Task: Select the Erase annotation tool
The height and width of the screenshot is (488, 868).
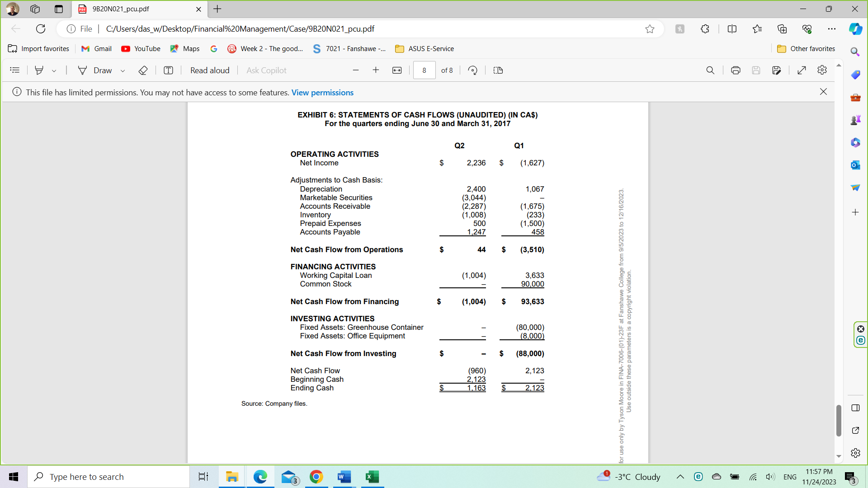Action: pyautogui.click(x=143, y=70)
